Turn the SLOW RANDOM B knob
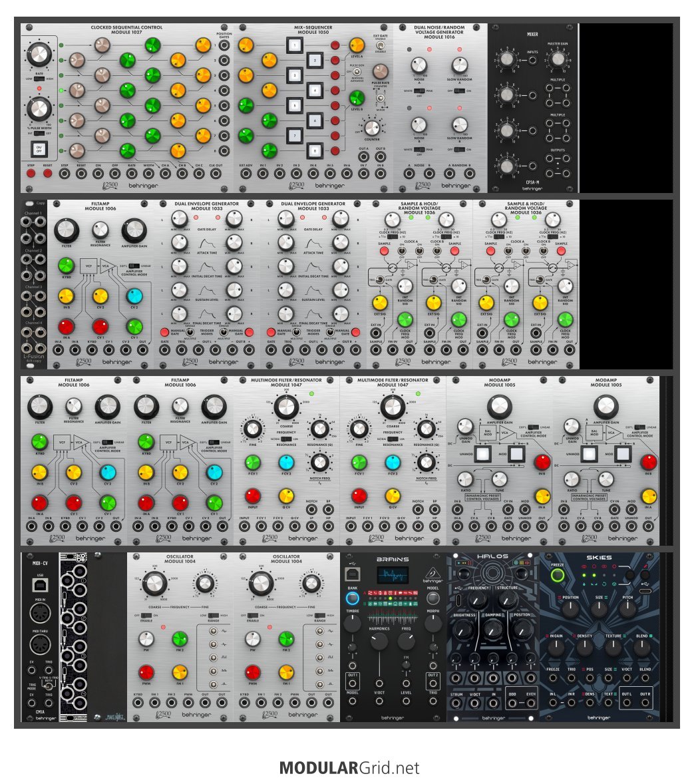Viewport: 700px width, 782px height. (459, 124)
